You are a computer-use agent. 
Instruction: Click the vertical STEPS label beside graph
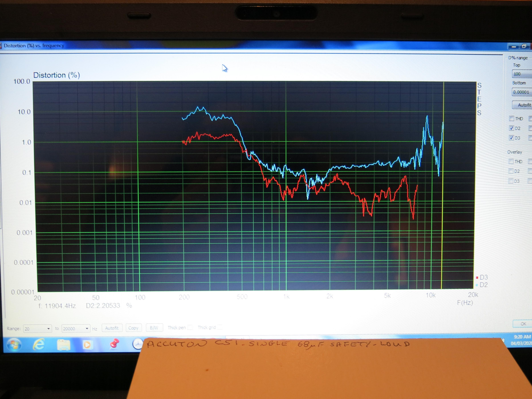click(479, 99)
